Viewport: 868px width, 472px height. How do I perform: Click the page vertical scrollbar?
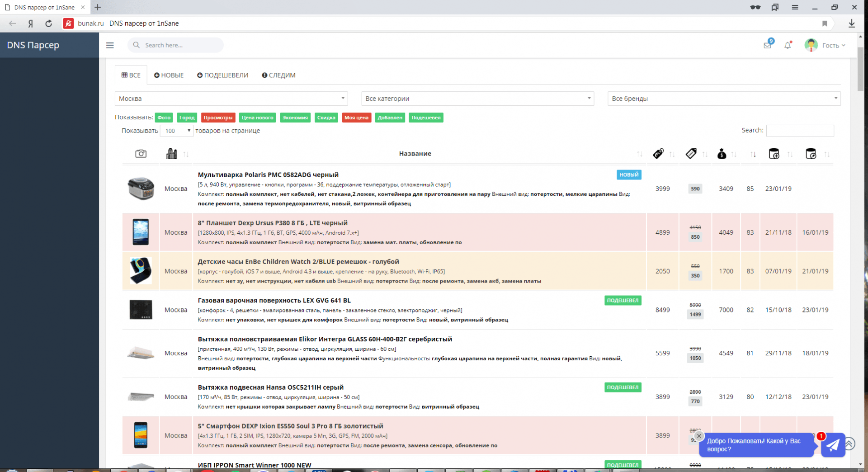click(x=860, y=70)
